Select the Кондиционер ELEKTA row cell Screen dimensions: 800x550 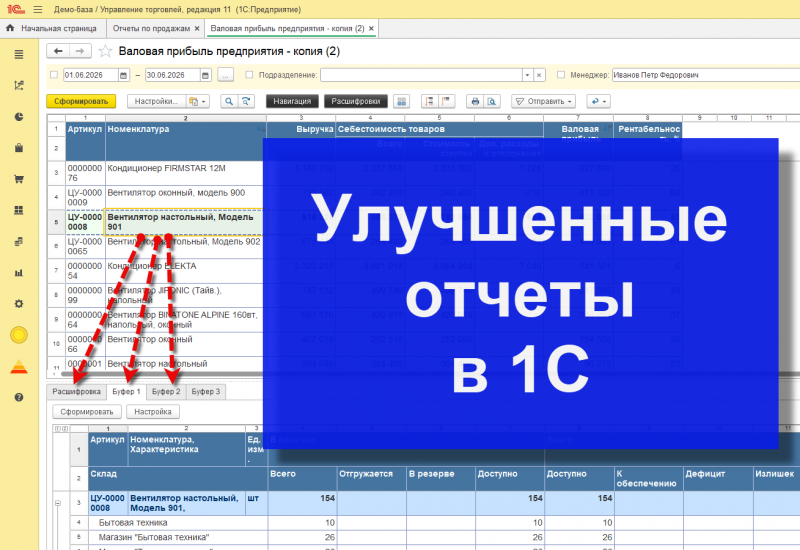(184, 270)
